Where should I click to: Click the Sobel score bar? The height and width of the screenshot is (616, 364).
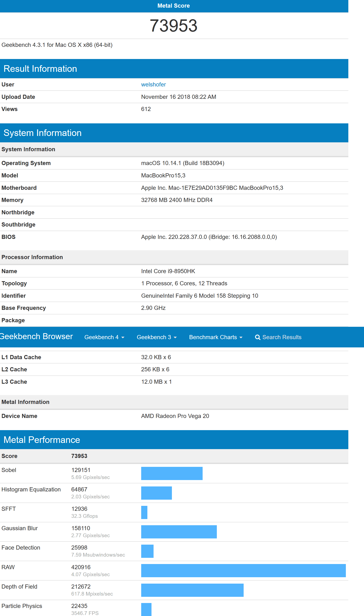(x=172, y=473)
